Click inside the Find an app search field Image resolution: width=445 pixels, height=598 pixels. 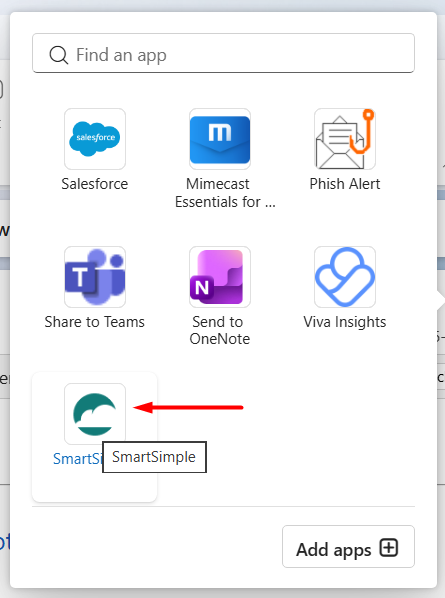(223, 53)
